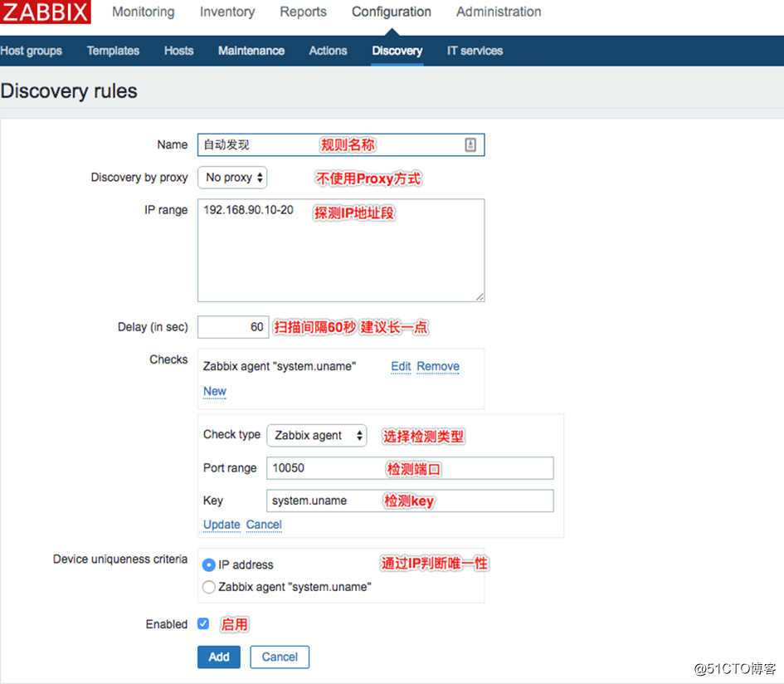This screenshot has height=684, width=784.
Task: Open the Discovery by proxy dropdown
Action: pos(232,178)
